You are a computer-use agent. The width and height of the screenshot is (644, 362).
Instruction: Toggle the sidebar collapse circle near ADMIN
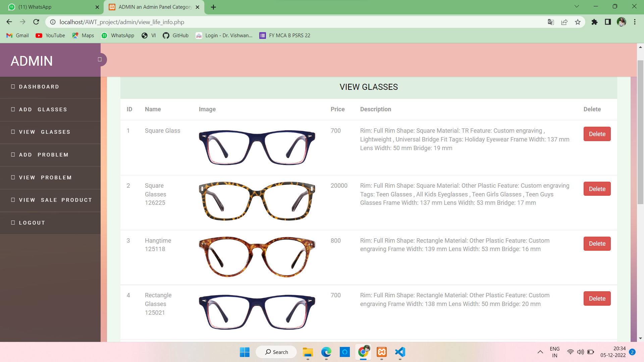(100, 59)
